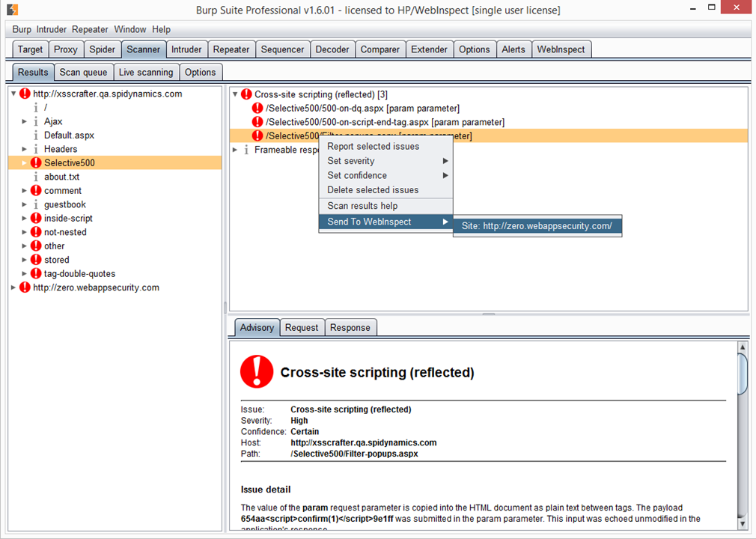Expand the Frameable response issue group

[235, 150]
